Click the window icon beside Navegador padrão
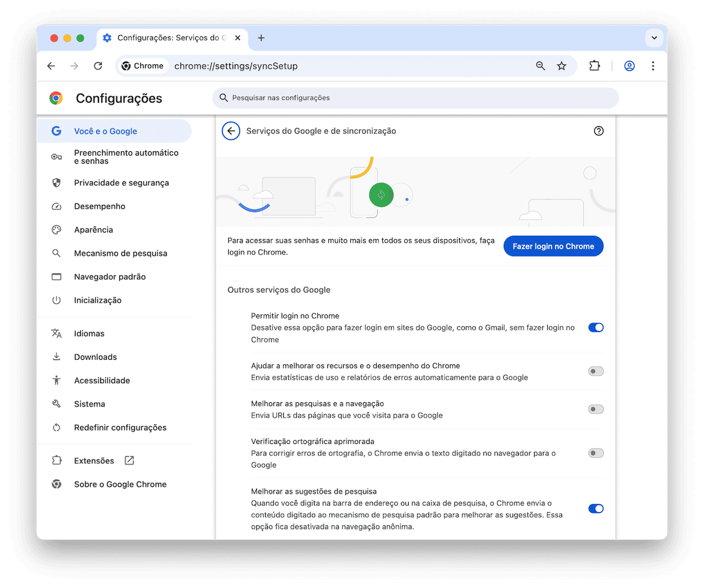The width and height of the screenshot is (704, 588). click(x=56, y=277)
